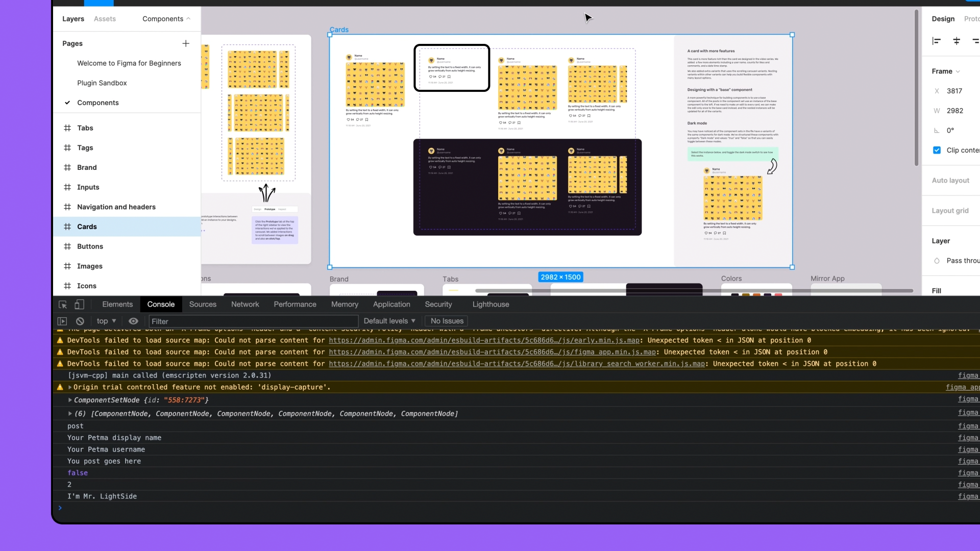Open the Frame type dropdown
Screen dimensions: 980x551
click(946, 71)
